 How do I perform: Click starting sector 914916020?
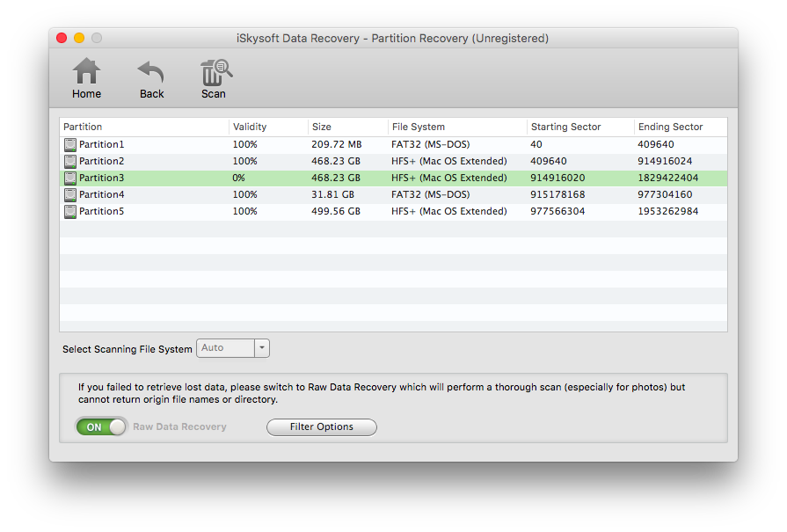557,178
